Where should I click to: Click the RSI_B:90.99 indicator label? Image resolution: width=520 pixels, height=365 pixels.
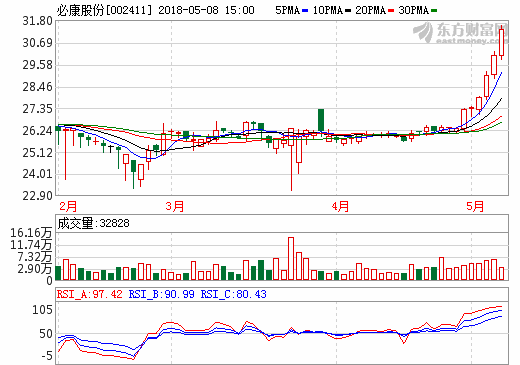click(x=162, y=294)
